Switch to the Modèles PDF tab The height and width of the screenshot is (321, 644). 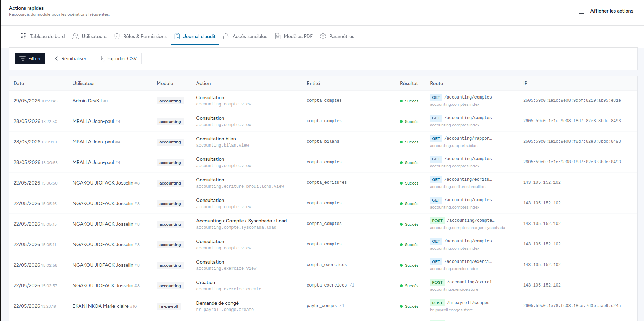coord(294,36)
